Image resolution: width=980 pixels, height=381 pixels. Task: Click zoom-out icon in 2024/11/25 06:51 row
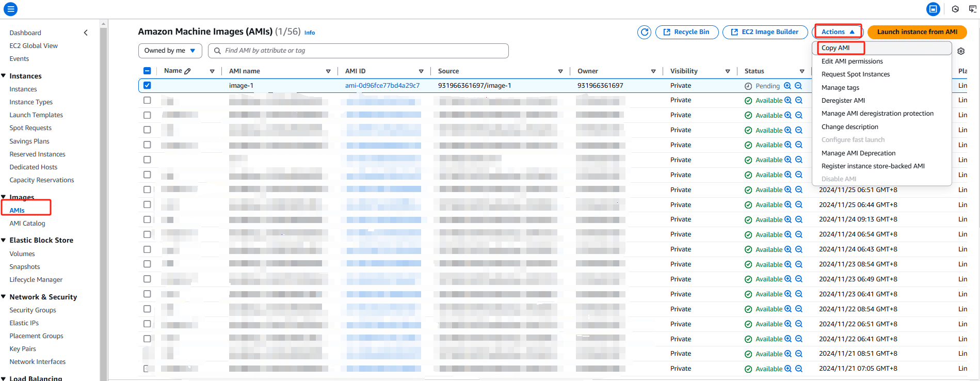(x=799, y=189)
